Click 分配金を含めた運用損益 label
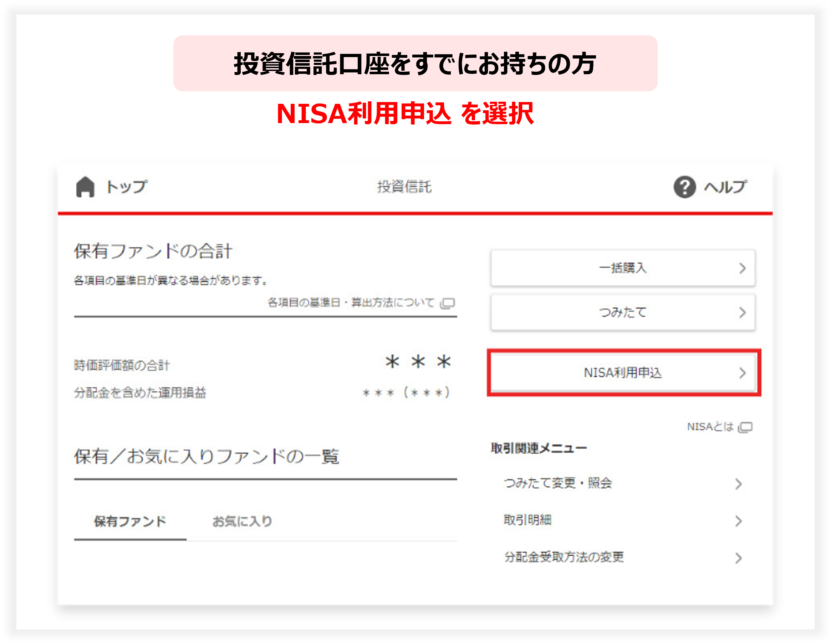Screen dimensions: 831x644 click(140, 392)
